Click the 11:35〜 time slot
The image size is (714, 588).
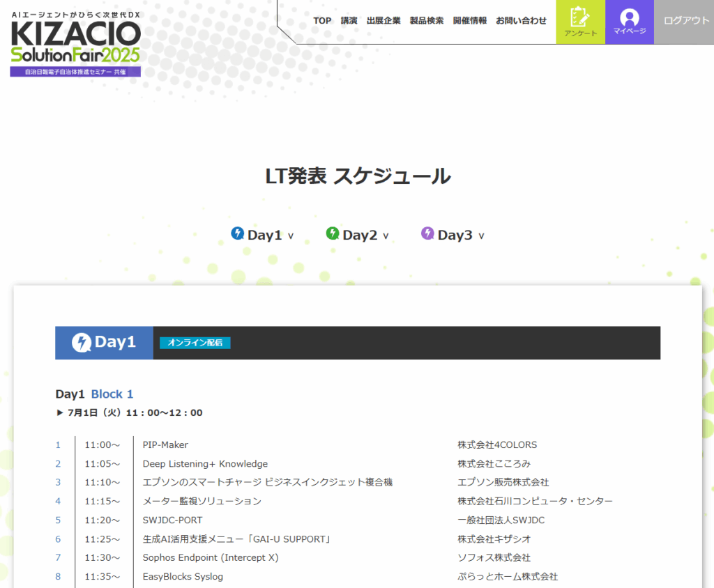[x=102, y=577]
